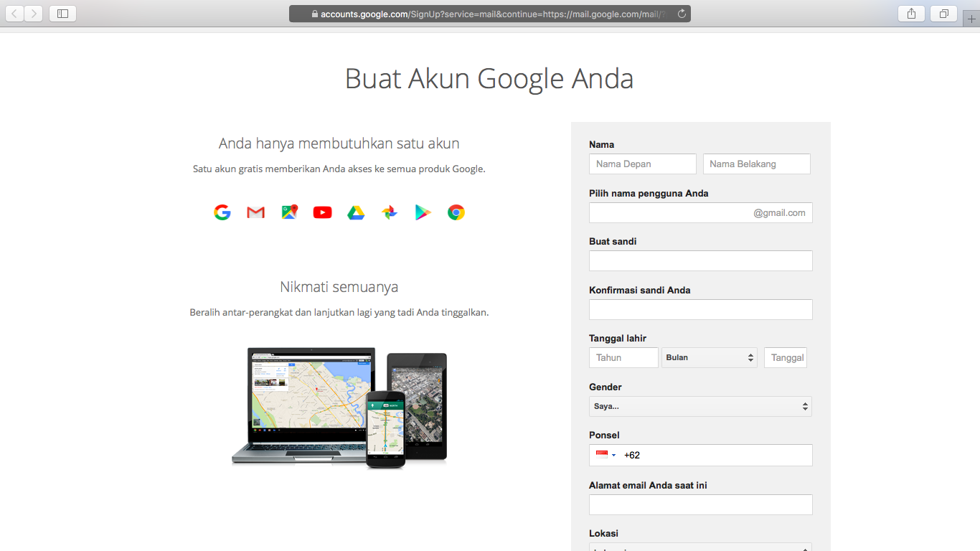Go forward with Safari forward arrow
Image resolution: width=980 pixels, height=551 pixels.
[33, 13]
